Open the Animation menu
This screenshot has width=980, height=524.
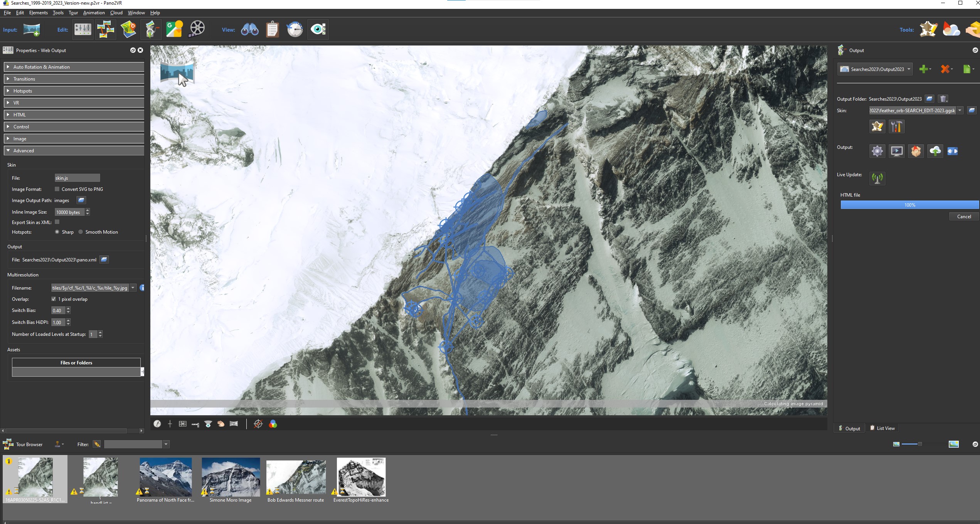tap(94, 13)
